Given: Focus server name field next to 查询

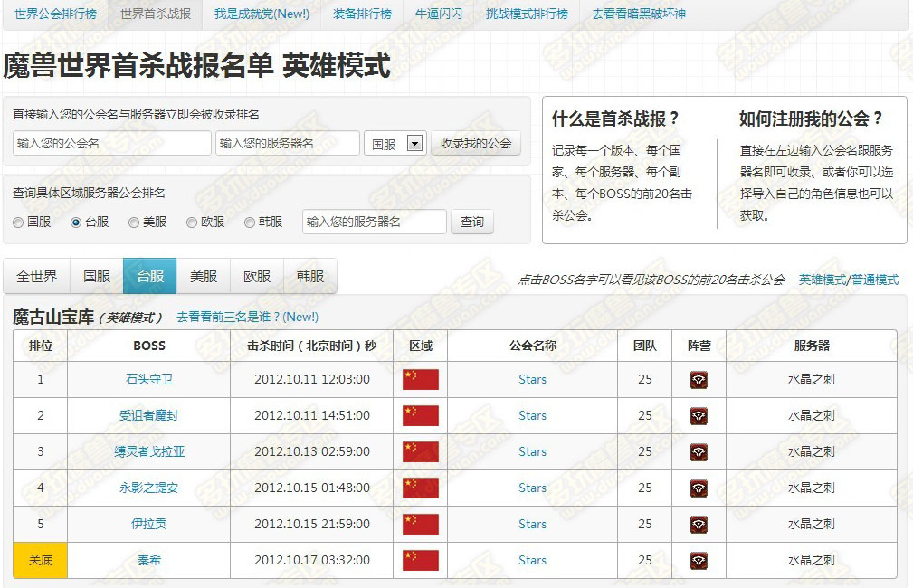Looking at the screenshot, I should point(375,222).
